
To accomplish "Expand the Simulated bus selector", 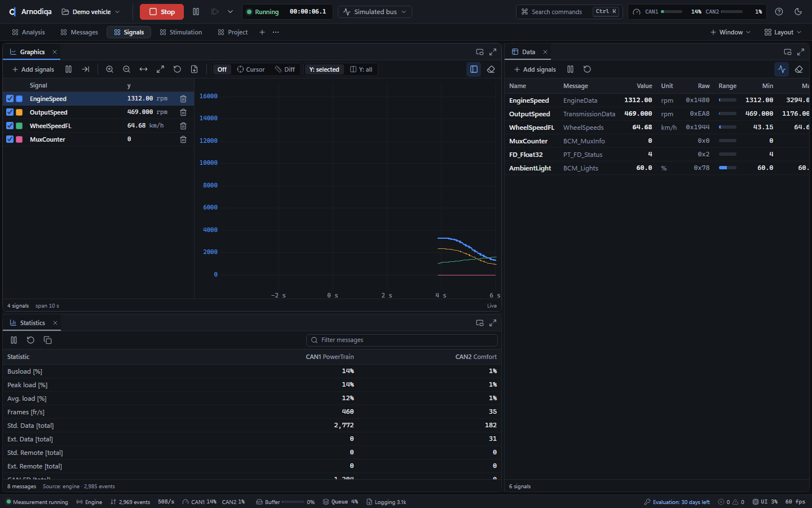I will coord(375,12).
